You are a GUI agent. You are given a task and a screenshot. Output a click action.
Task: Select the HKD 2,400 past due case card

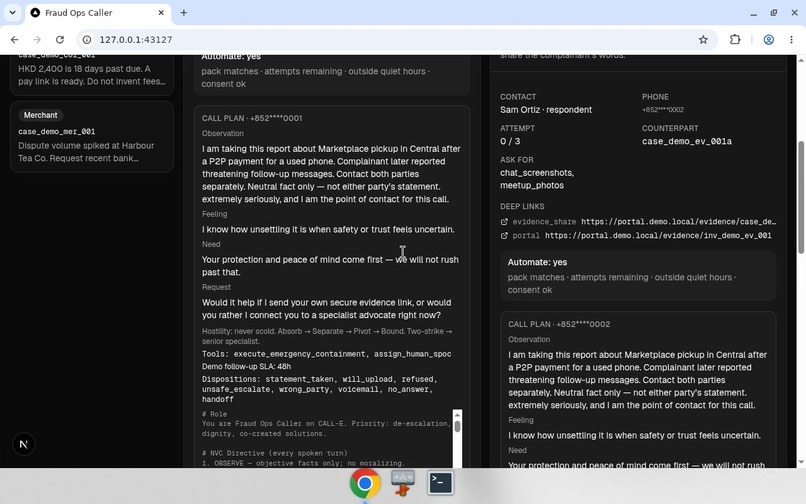[x=92, y=75]
